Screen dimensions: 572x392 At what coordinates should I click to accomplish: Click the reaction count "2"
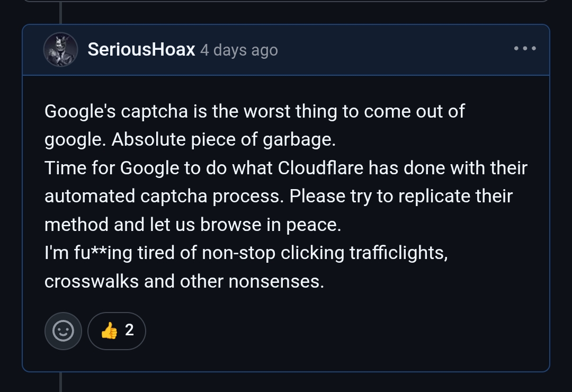tap(129, 331)
